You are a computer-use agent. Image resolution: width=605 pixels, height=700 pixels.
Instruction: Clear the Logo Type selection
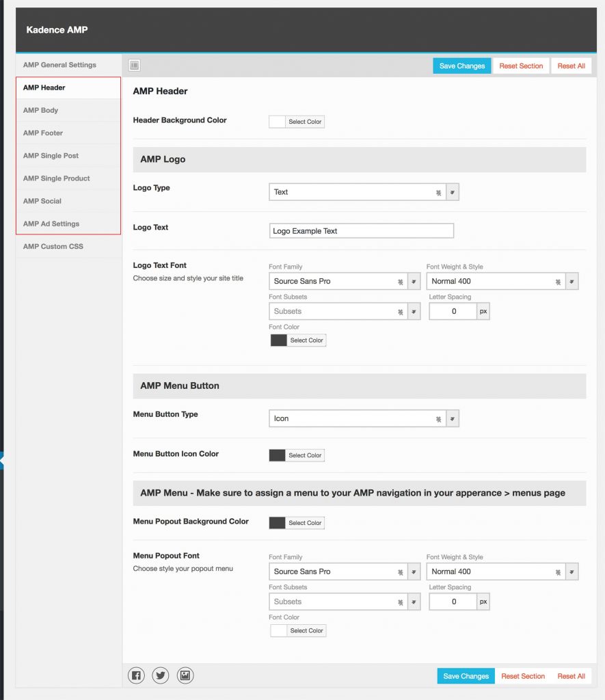(438, 192)
